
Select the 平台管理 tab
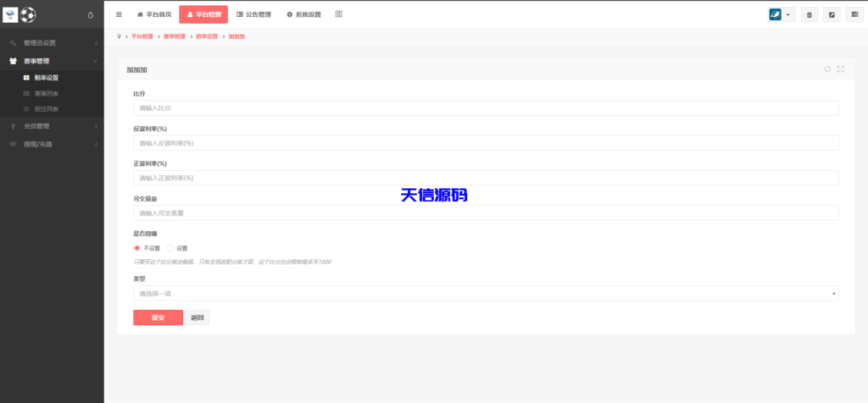click(203, 15)
